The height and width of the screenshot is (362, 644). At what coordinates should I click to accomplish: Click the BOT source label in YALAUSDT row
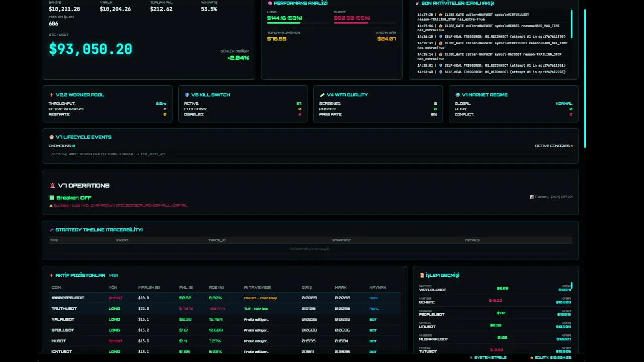373,319
